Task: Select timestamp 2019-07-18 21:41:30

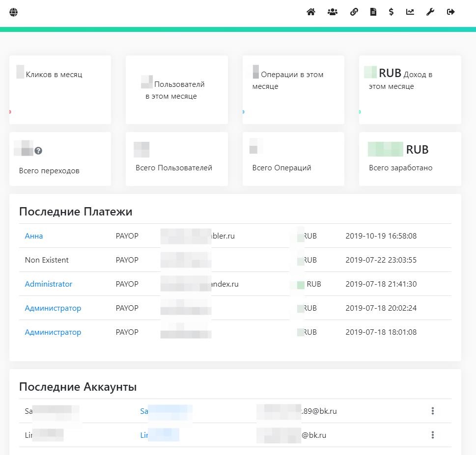Action: tap(381, 284)
